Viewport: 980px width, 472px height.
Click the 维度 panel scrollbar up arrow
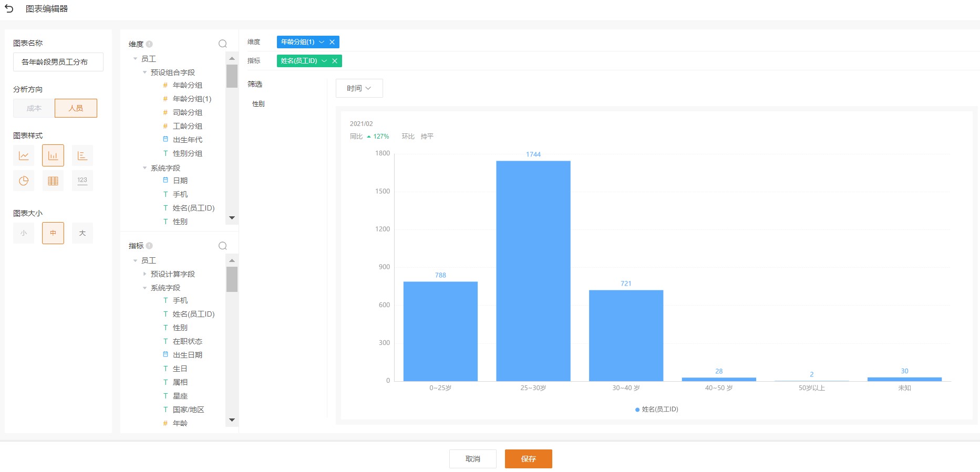click(x=232, y=58)
